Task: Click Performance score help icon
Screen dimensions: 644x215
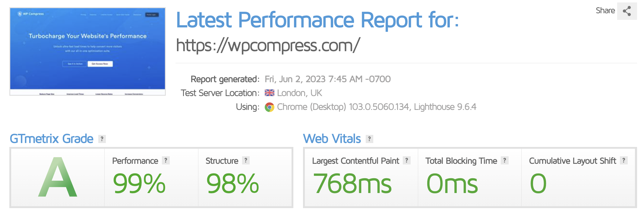Action: tap(166, 160)
